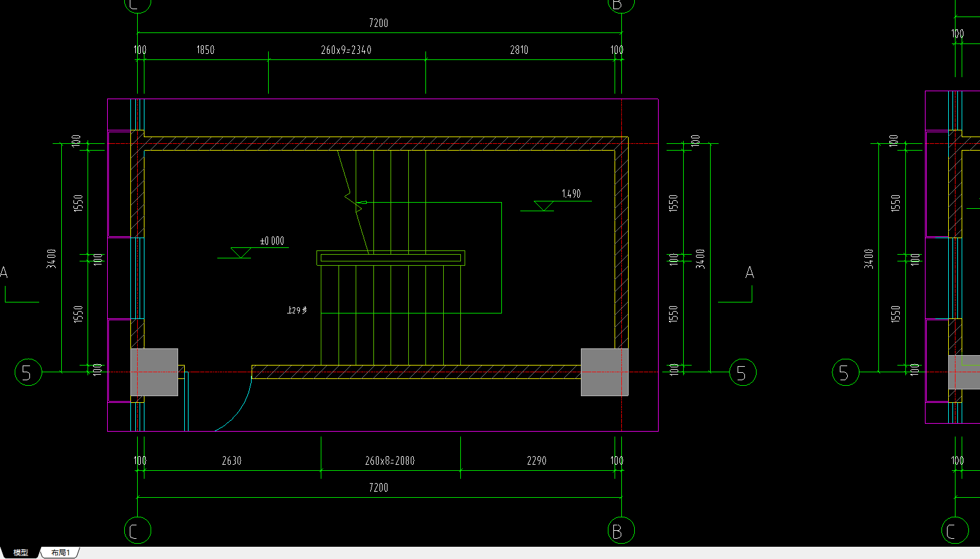Screen dimensions: 980x559
Task: Select the gray column at right wall
Action: [x=604, y=372]
